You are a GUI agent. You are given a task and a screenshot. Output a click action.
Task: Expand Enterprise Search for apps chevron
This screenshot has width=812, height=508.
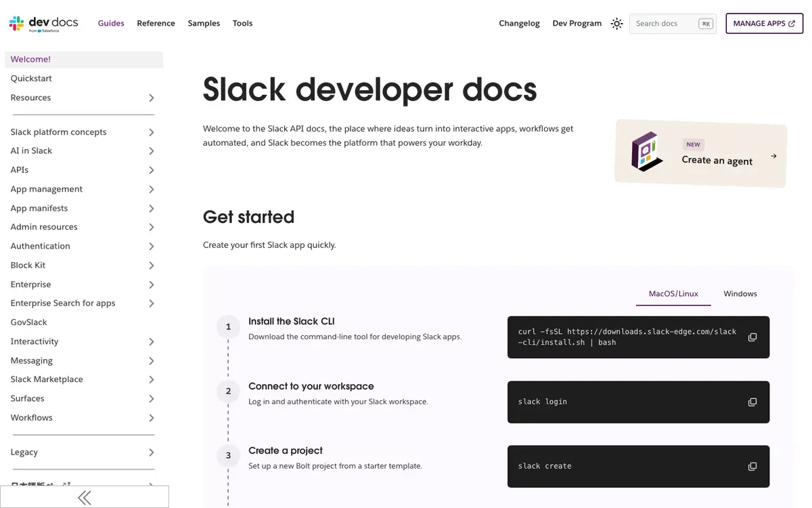(x=152, y=303)
